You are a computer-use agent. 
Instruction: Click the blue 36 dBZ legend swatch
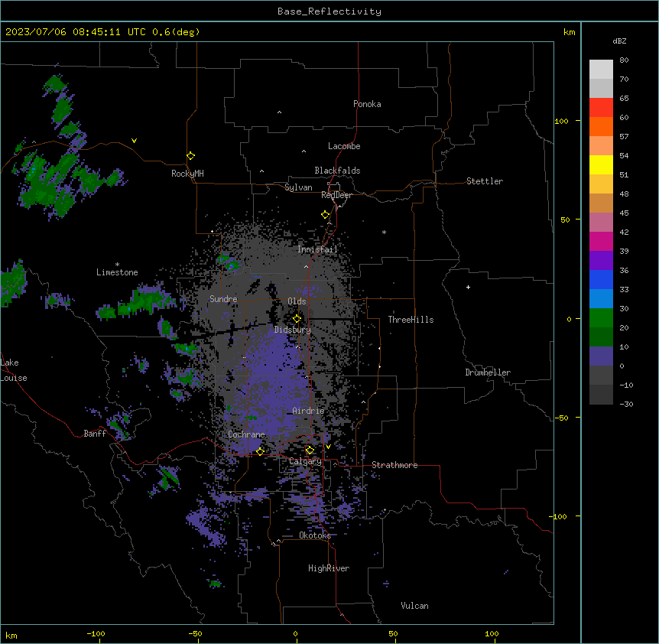coord(601,279)
